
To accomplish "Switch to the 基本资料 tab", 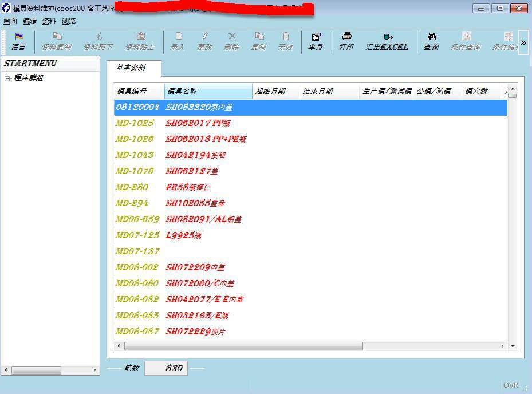I will point(130,68).
